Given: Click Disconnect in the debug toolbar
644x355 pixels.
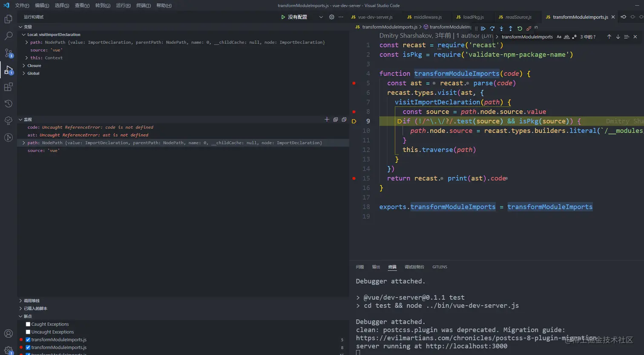Looking at the screenshot, I should (x=529, y=29).
